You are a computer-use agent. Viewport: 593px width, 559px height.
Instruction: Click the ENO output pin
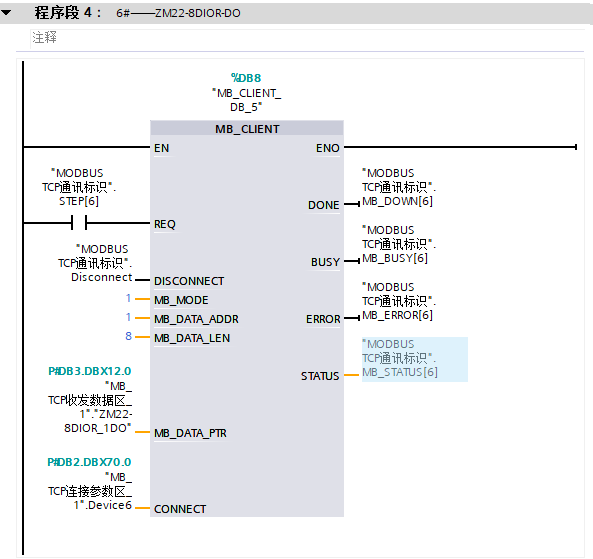[328, 148]
